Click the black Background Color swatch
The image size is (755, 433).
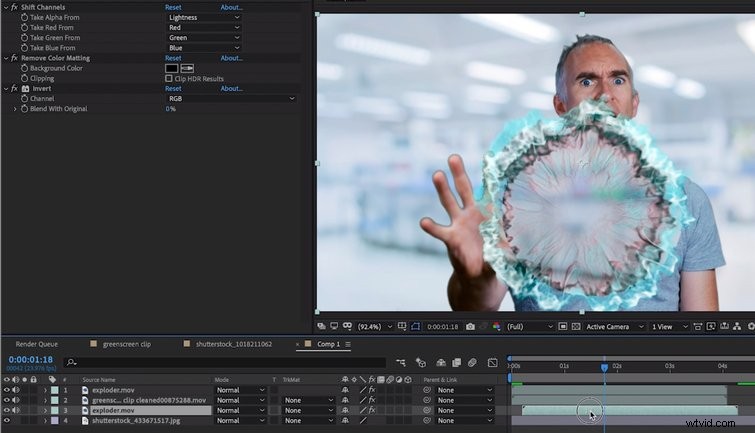pos(172,68)
